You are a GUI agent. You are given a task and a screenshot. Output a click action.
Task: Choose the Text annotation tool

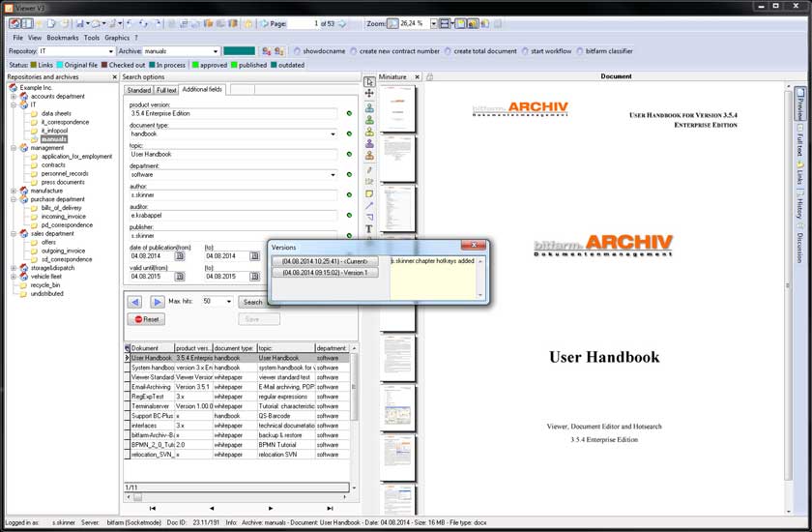point(369,229)
